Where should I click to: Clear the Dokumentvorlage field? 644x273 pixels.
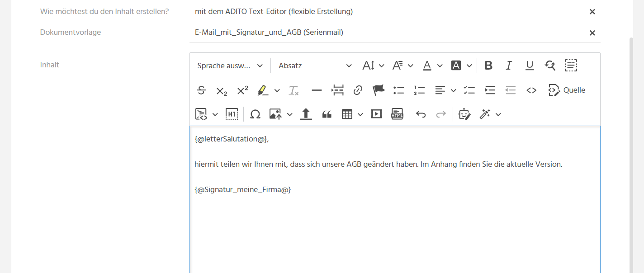[592, 33]
